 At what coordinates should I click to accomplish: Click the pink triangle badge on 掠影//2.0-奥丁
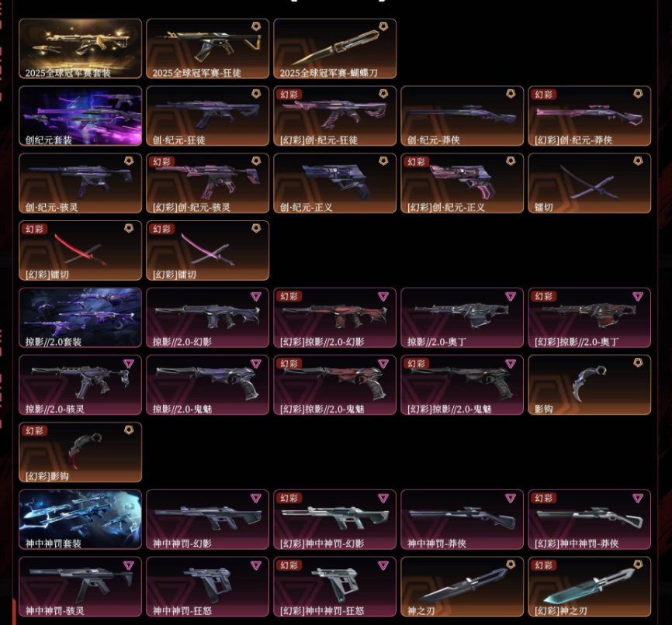click(x=511, y=296)
